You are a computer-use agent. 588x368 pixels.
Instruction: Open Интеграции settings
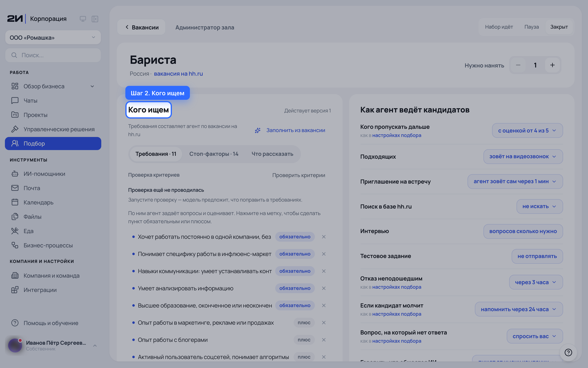point(53,290)
